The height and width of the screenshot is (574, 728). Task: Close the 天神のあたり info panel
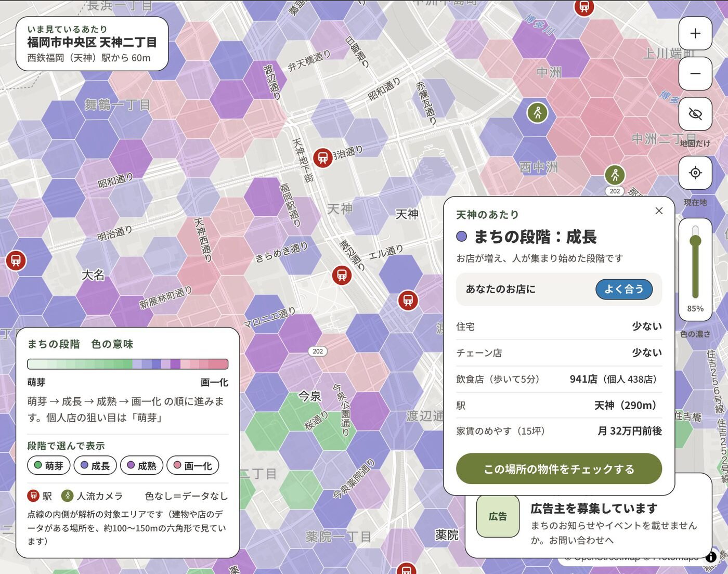click(659, 211)
